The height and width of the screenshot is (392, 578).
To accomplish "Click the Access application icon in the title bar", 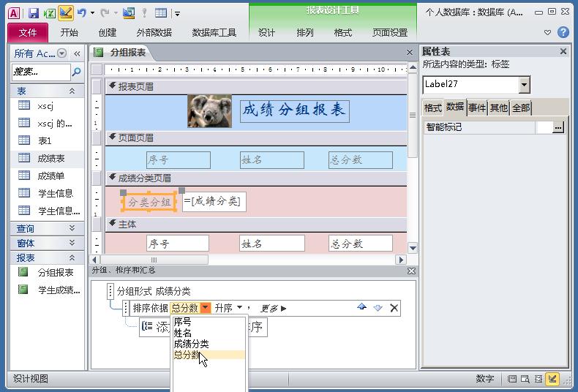I will (x=14, y=14).
